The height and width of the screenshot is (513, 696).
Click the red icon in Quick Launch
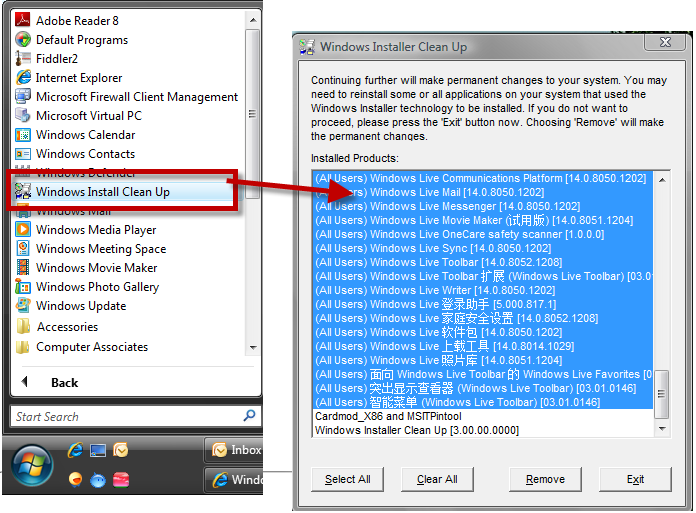tap(121, 480)
